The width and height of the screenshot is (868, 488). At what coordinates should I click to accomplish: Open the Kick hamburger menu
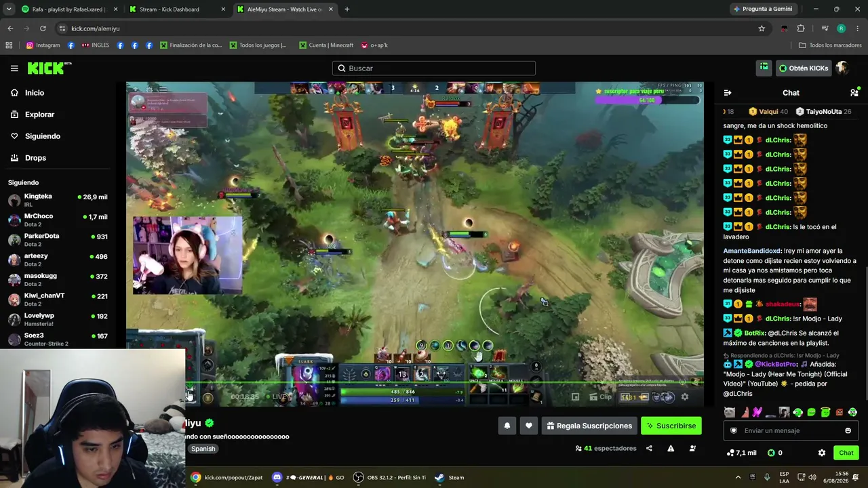[x=14, y=68]
